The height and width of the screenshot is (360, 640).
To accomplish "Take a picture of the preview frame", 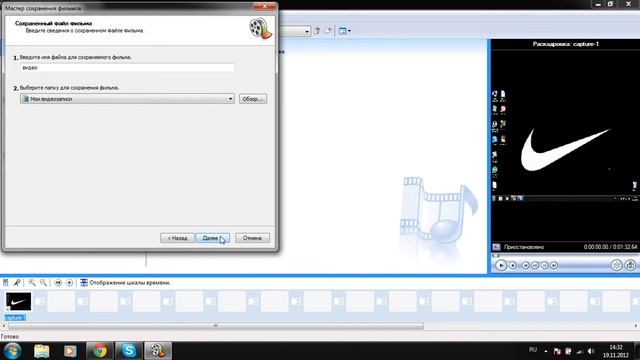I will (x=630, y=265).
